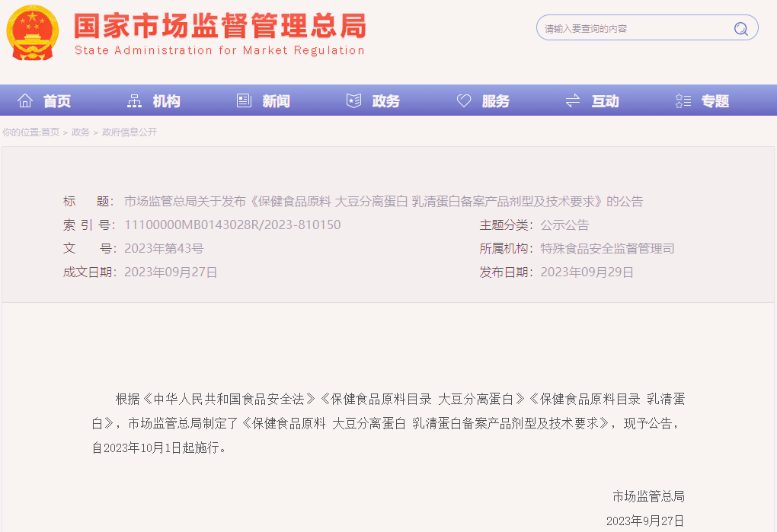777x532 pixels.
Task: Click document number 2023年第43号
Action: (164, 248)
